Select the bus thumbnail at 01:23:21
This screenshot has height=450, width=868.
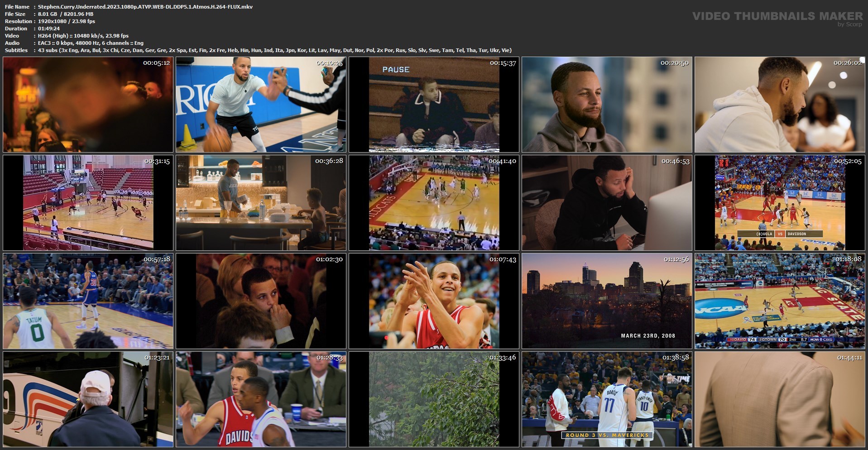(x=88, y=399)
